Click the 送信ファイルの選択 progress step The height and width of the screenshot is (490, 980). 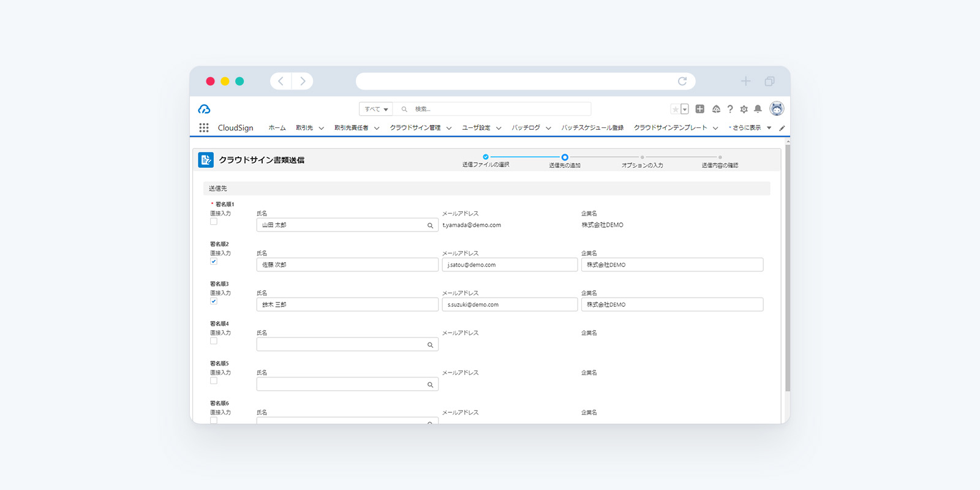(x=486, y=157)
